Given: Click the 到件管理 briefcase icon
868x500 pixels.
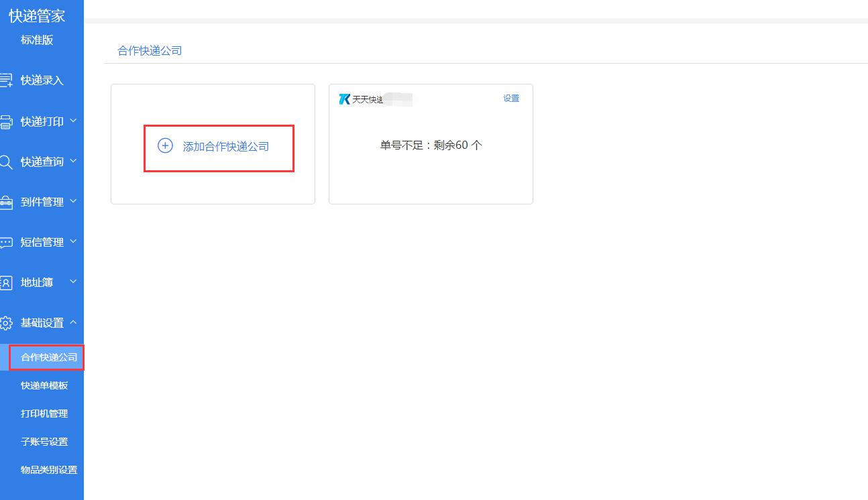Looking at the screenshot, I should (x=6, y=202).
